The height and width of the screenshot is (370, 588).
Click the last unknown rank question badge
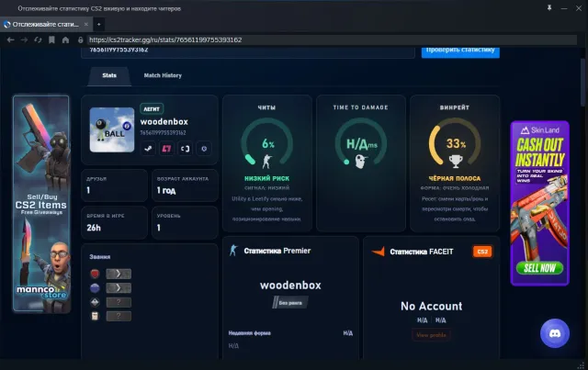click(x=119, y=316)
